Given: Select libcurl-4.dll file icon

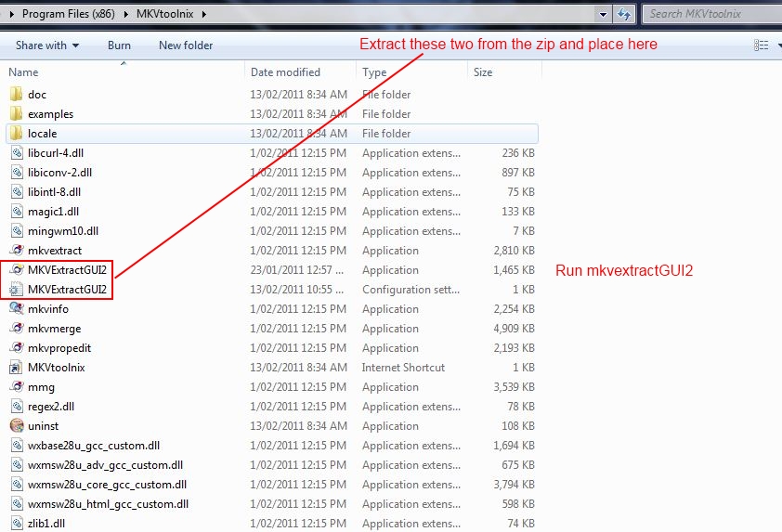Looking at the screenshot, I should click(x=17, y=153).
